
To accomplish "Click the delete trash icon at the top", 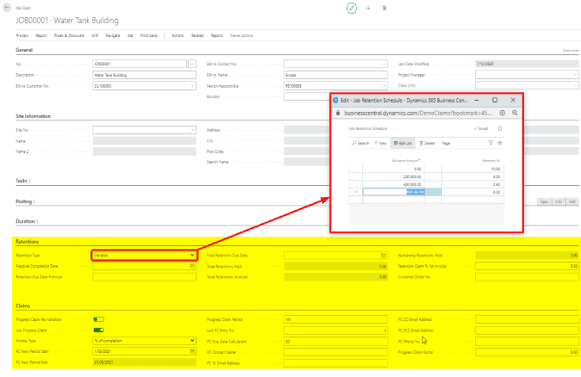I will coord(384,8).
